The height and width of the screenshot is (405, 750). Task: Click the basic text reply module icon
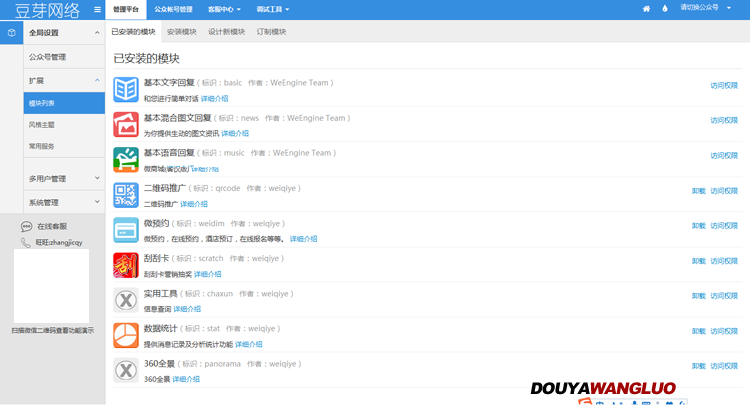point(126,89)
